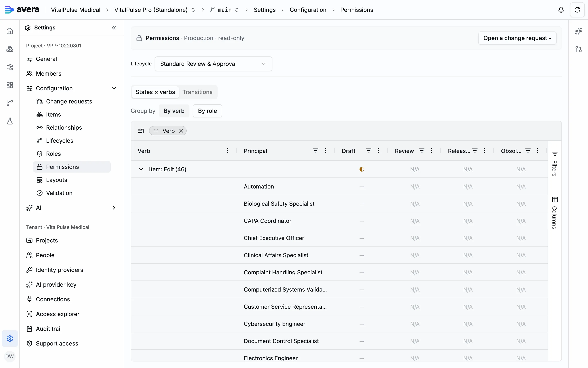Go to Roles settings
The width and height of the screenshot is (588, 368).
click(72, 154)
